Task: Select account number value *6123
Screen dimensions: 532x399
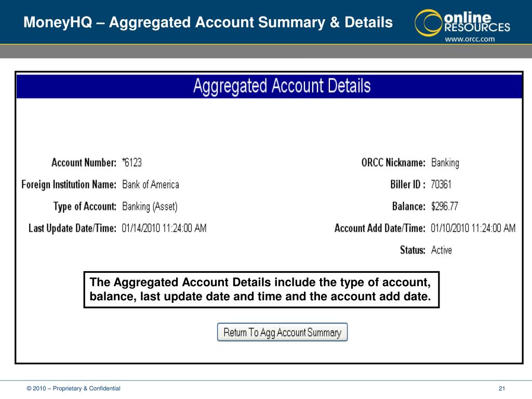Action: point(132,163)
